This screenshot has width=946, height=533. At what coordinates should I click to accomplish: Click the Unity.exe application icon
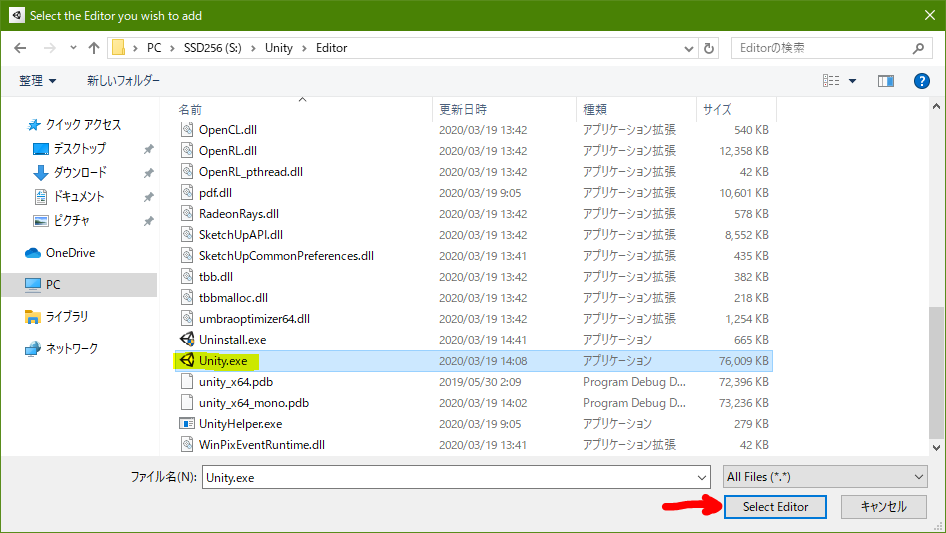[187, 360]
